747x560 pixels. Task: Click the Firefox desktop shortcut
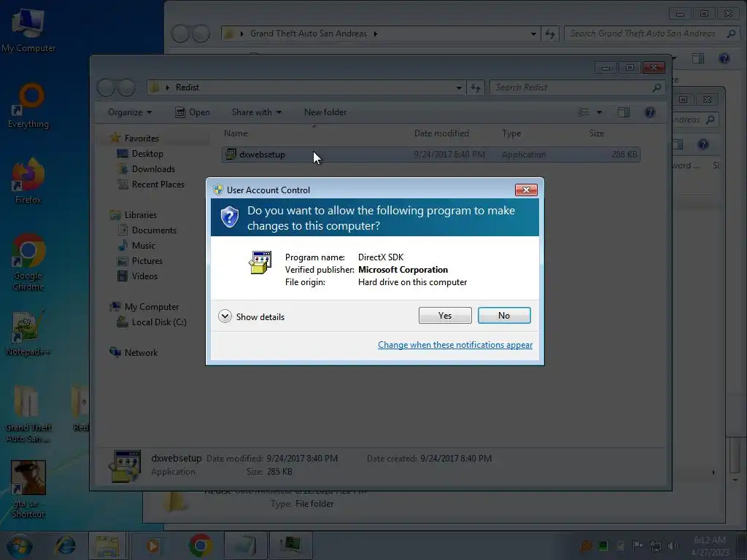coord(28,182)
